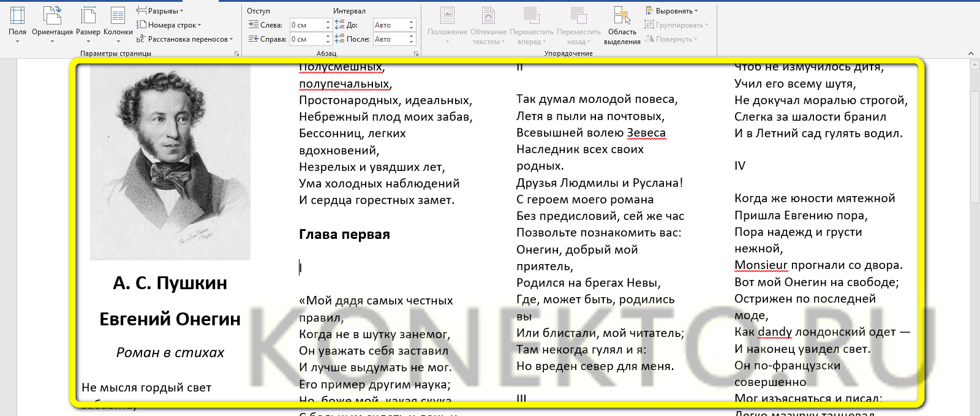The width and height of the screenshot is (980, 416).
Task: Click the Переместить назад button
Action: (x=579, y=25)
